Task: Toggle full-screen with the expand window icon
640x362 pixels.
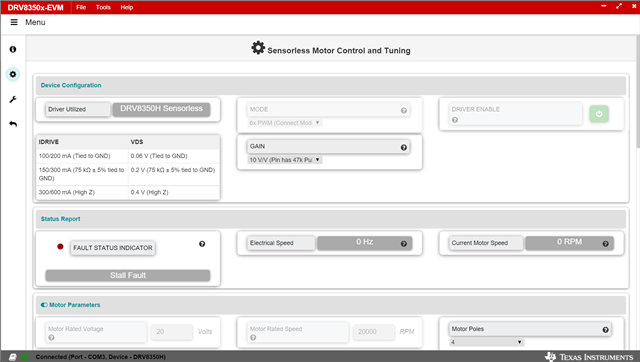Action: click(619, 6)
